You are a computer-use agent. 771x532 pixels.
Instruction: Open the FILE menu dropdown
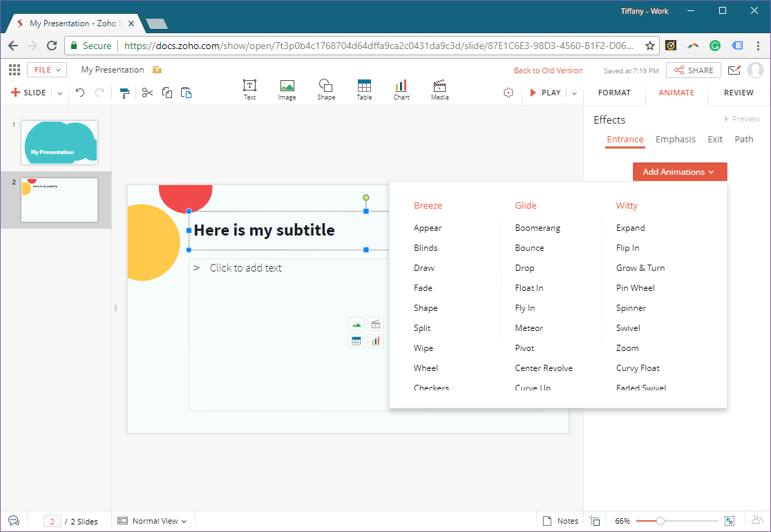[47, 70]
